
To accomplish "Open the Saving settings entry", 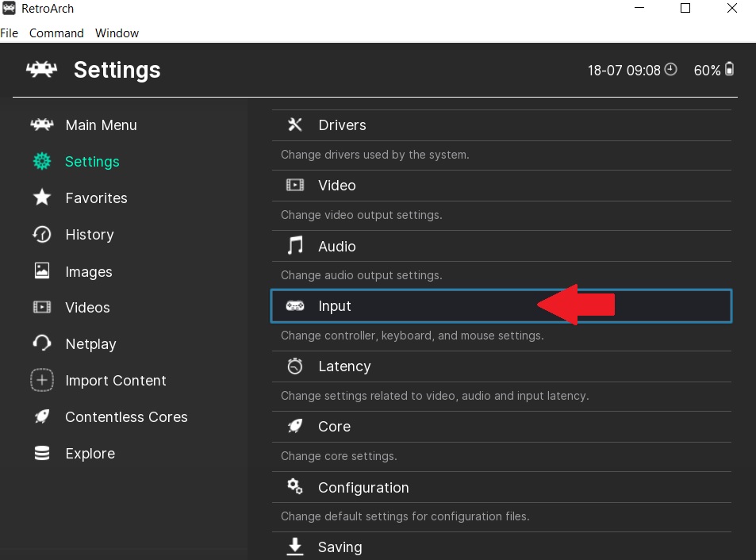I will click(x=340, y=547).
